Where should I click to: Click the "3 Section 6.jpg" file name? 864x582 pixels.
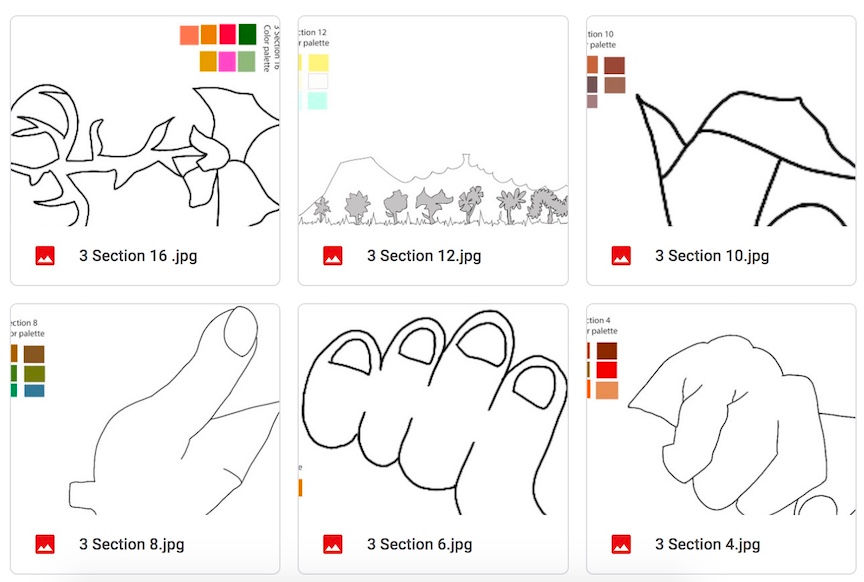[420, 544]
